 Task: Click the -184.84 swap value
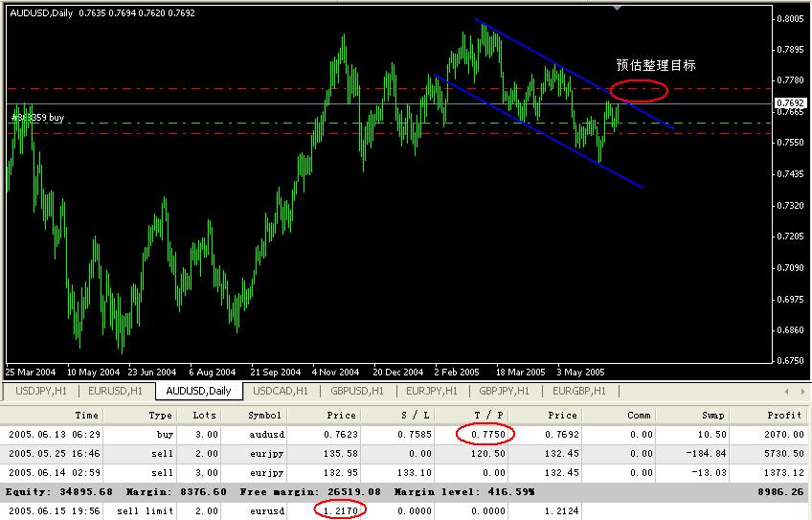(x=707, y=454)
